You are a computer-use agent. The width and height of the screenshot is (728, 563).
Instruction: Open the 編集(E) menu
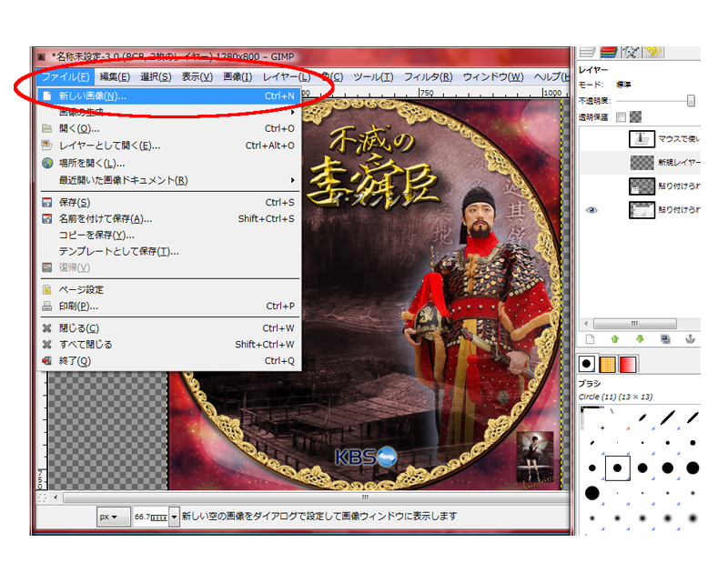[x=115, y=76]
